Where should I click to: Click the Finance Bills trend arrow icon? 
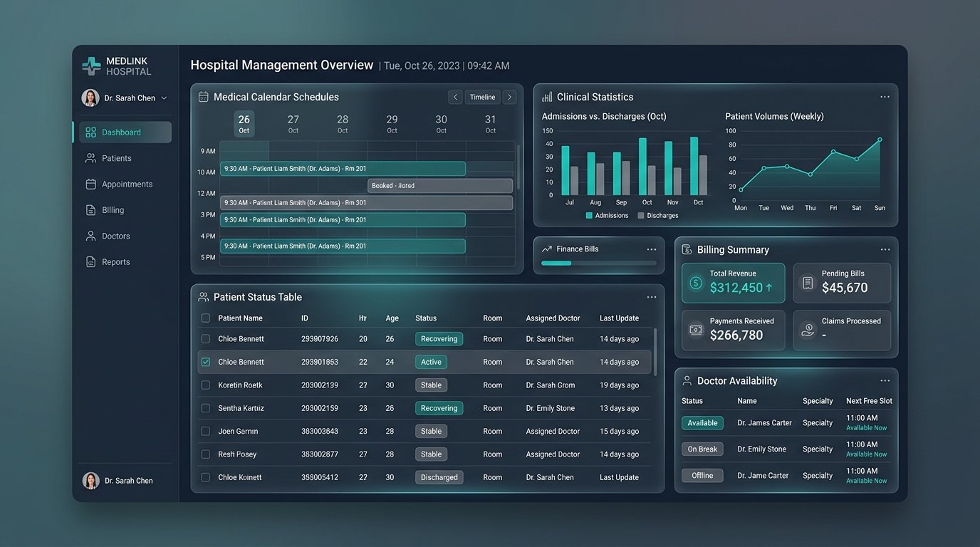[547, 249]
